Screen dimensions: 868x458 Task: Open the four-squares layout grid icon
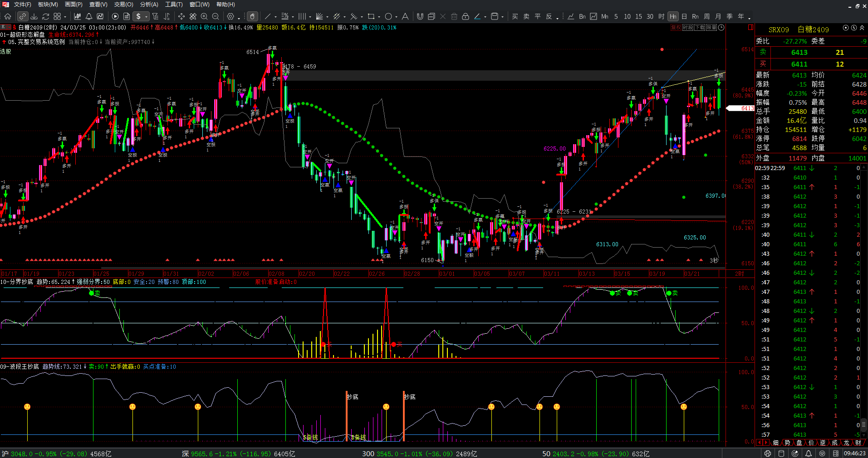[57, 16]
